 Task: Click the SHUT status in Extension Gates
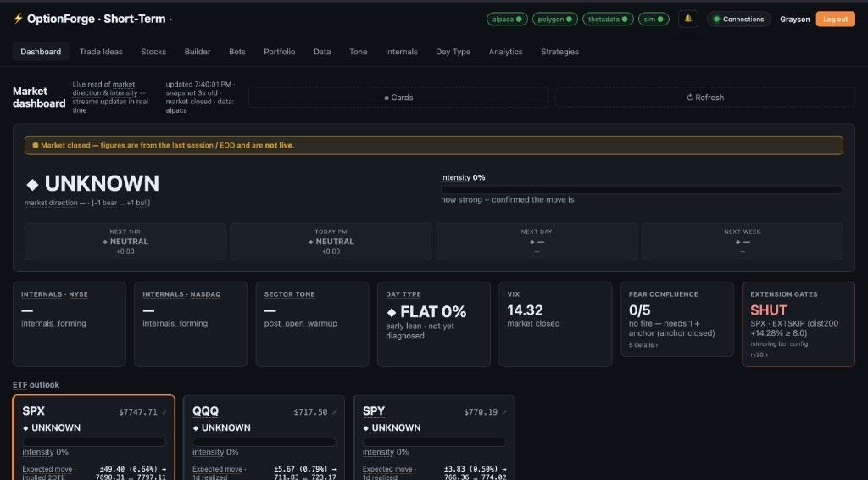pos(768,310)
